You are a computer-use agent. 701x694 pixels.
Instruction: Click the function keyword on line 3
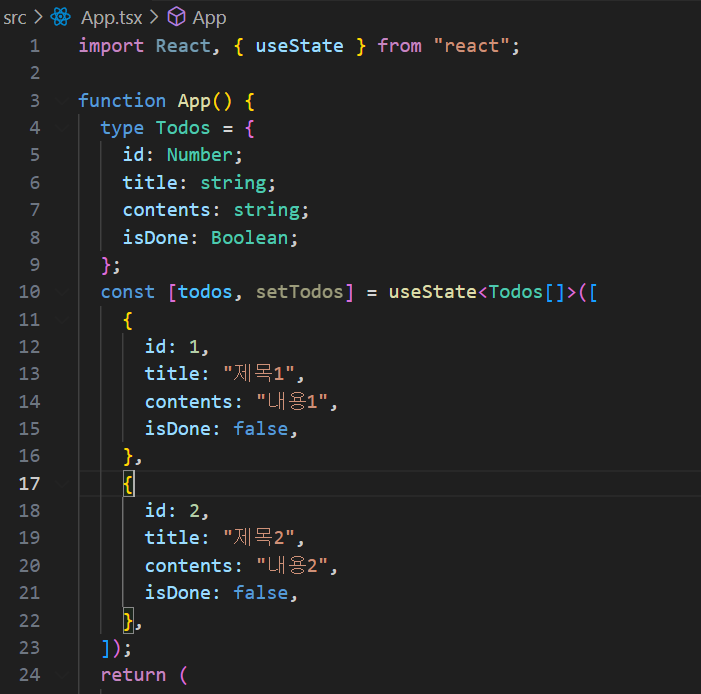tap(122, 101)
